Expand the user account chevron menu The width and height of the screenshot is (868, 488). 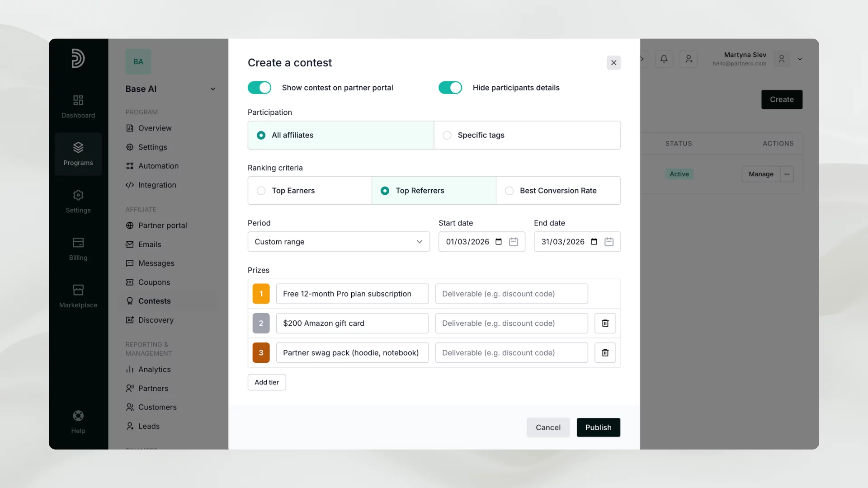pyautogui.click(x=800, y=59)
